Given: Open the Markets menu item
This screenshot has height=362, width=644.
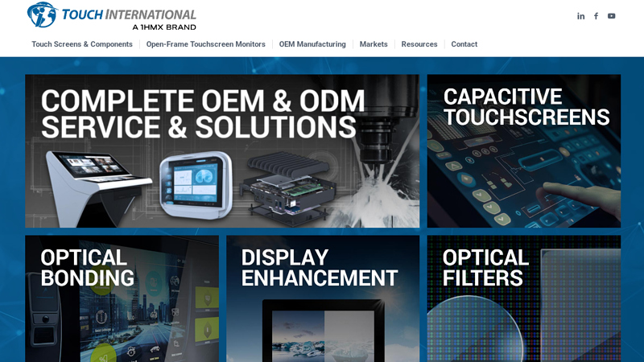Looking at the screenshot, I should coord(374,44).
